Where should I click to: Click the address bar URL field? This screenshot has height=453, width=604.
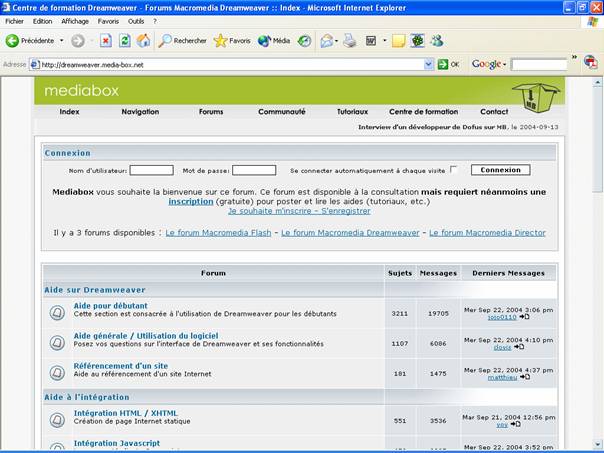(232, 65)
